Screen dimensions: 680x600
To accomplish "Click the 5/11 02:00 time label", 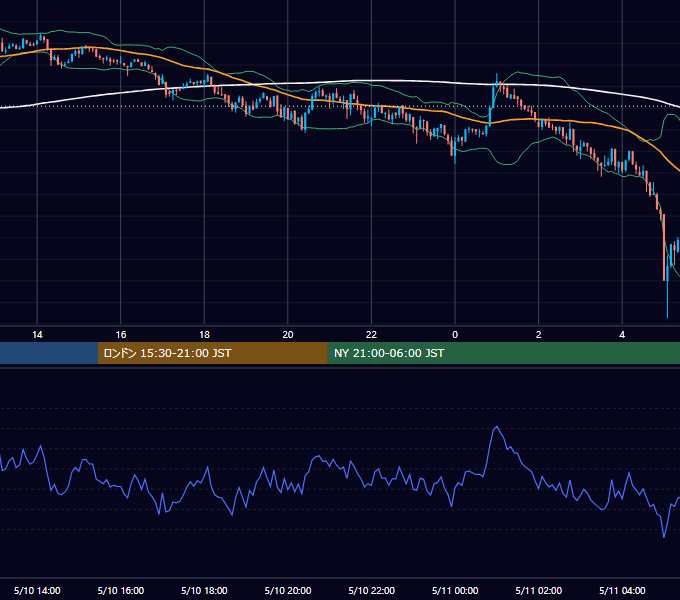I will pos(539,590).
